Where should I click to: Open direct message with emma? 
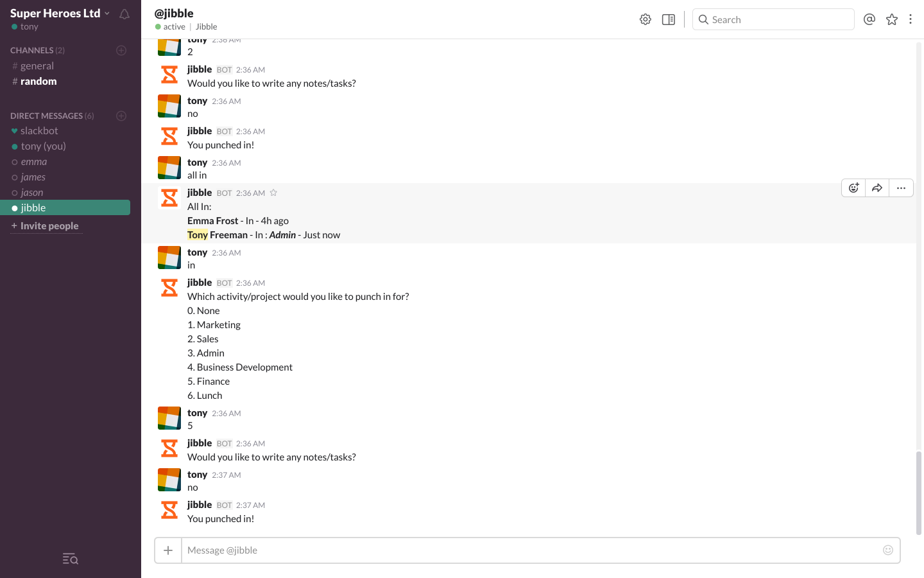pos(33,162)
